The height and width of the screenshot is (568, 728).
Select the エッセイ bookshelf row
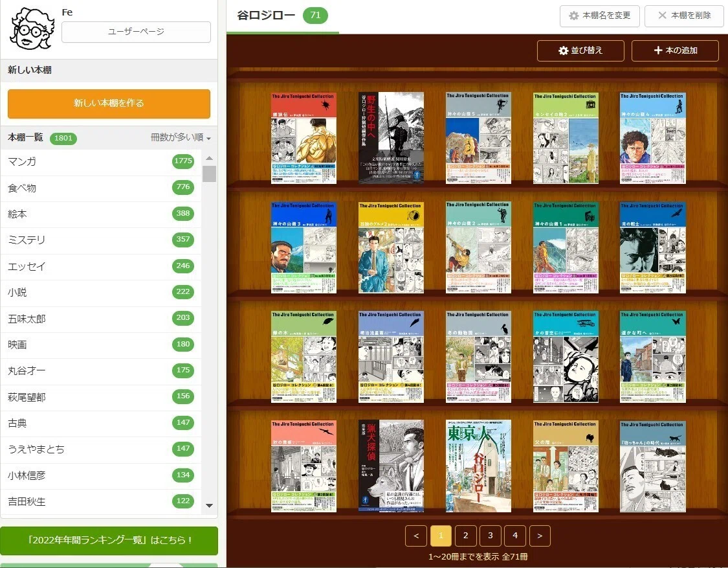(x=101, y=266)
